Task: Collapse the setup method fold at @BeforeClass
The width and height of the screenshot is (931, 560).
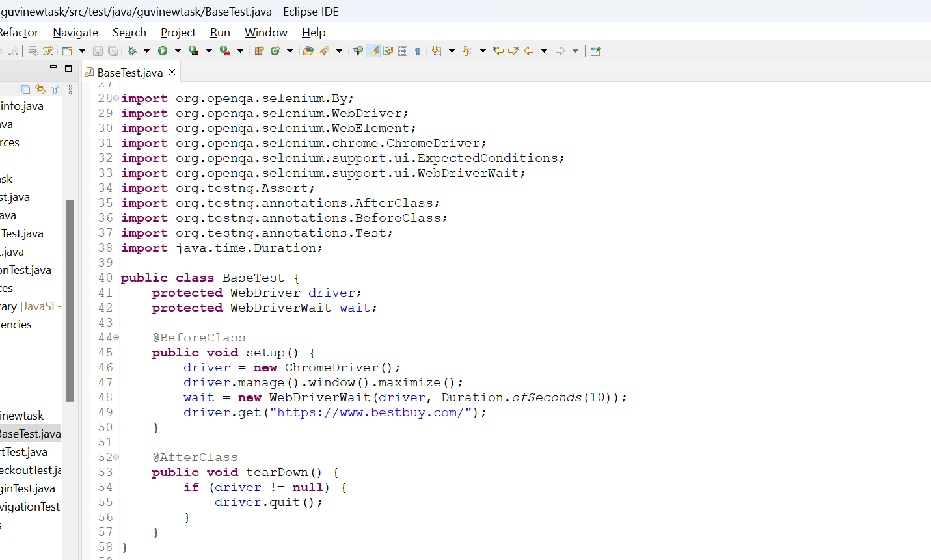Action: (x=116, y=337)
